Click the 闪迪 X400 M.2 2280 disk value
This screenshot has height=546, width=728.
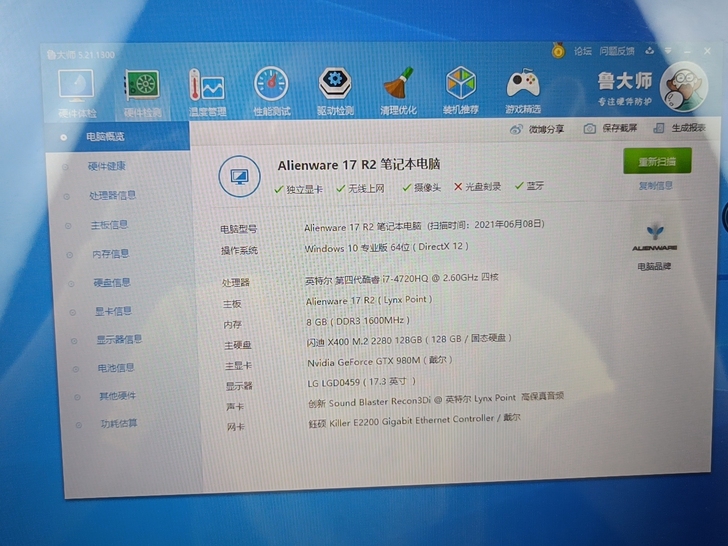tap(409, 340)
